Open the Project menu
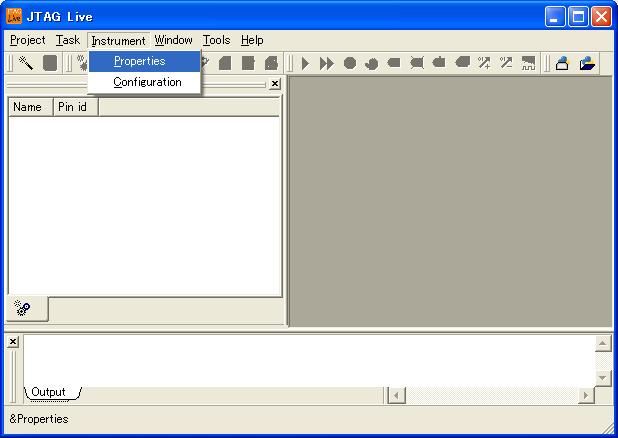Image resolution: width=618 pixels, height=438 pixels. [x=28, y=40]
